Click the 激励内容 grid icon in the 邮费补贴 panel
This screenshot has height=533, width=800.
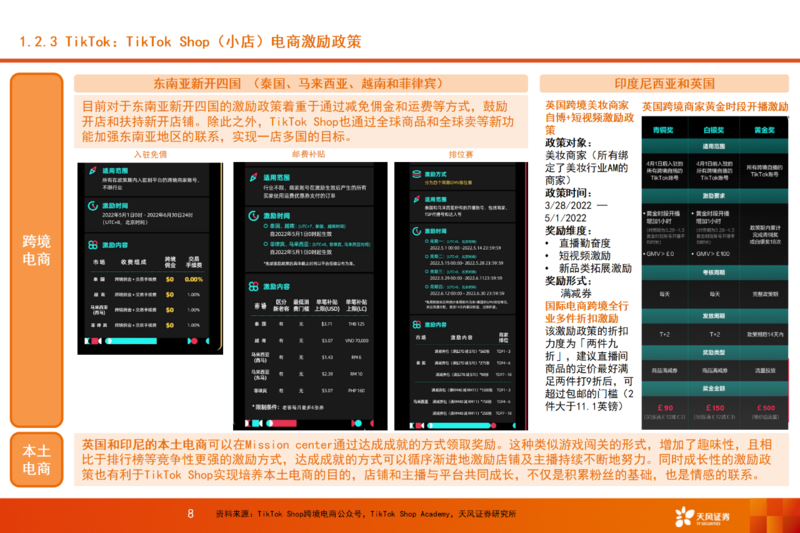[x=254, y=285]
